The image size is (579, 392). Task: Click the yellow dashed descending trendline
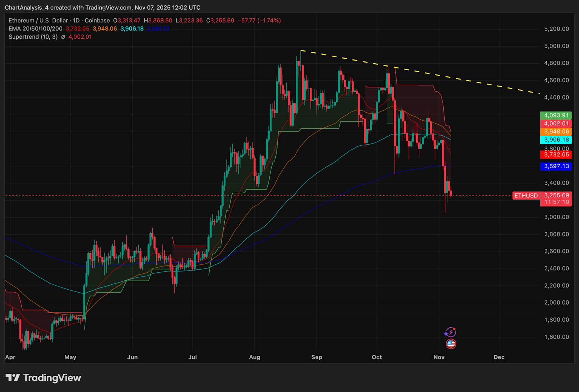pos(420,72)
